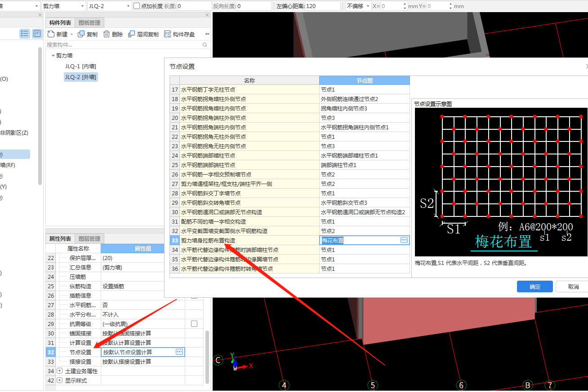This screenshot has height=392, width=588.
Task: Click the property list vertical scrollbar
Action: point(207,357)
